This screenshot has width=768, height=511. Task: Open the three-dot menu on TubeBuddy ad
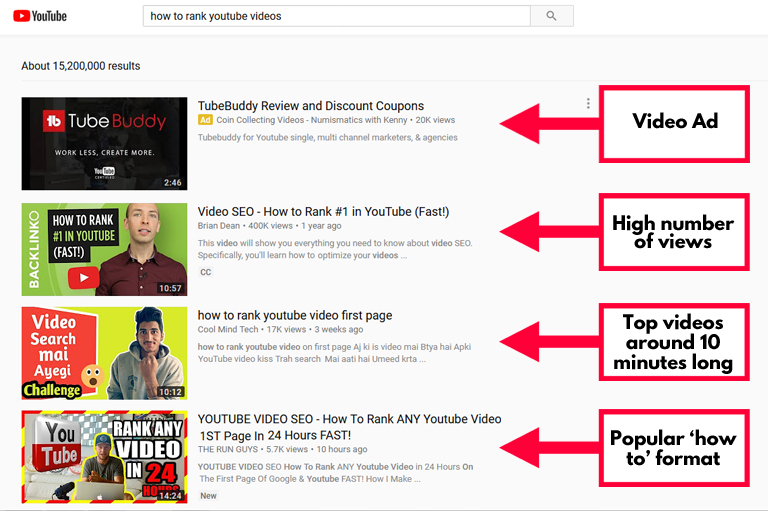588,103
